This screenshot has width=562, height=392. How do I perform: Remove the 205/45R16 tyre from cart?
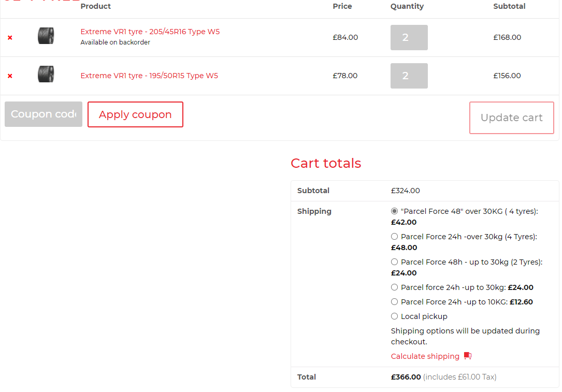[x=10, y=38]
